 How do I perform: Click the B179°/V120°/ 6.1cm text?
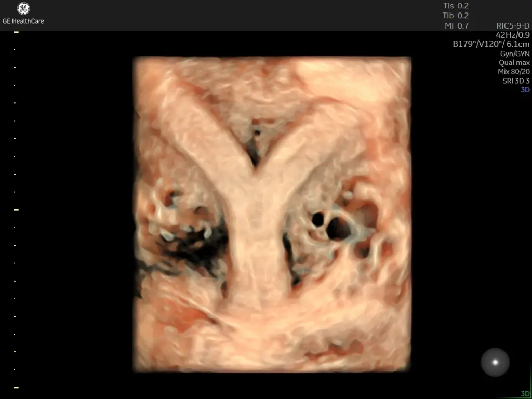[491, 44]
